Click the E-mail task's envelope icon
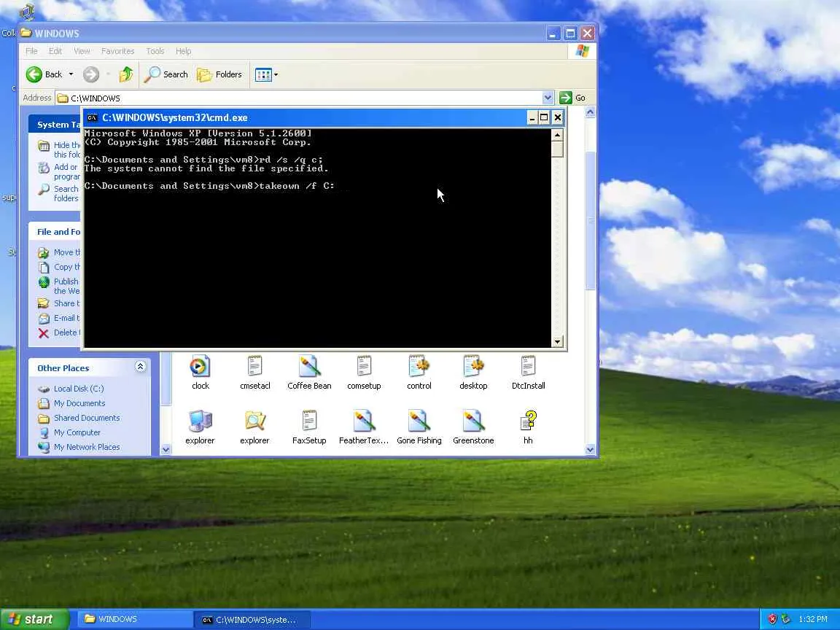 pos(44,318)
